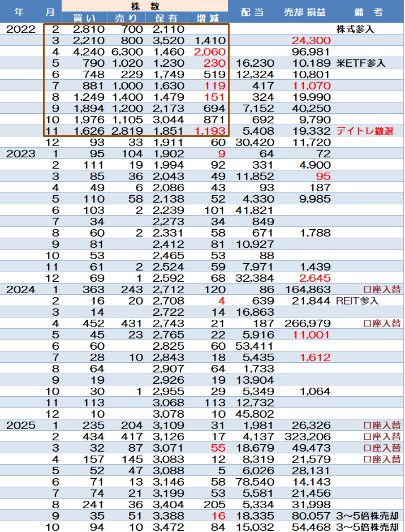Click the red 2,060 change value
The image size is (405, 532).
(210, 52)
